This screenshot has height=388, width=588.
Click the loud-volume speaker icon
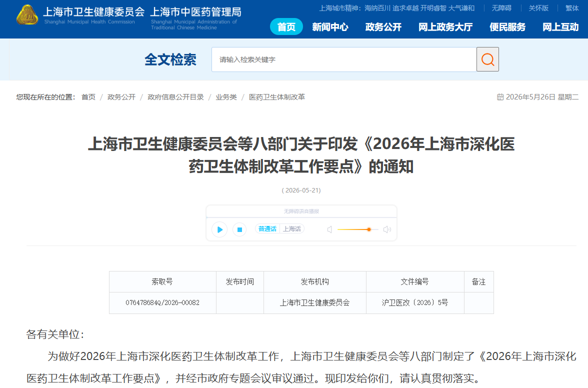click(387, 229)
